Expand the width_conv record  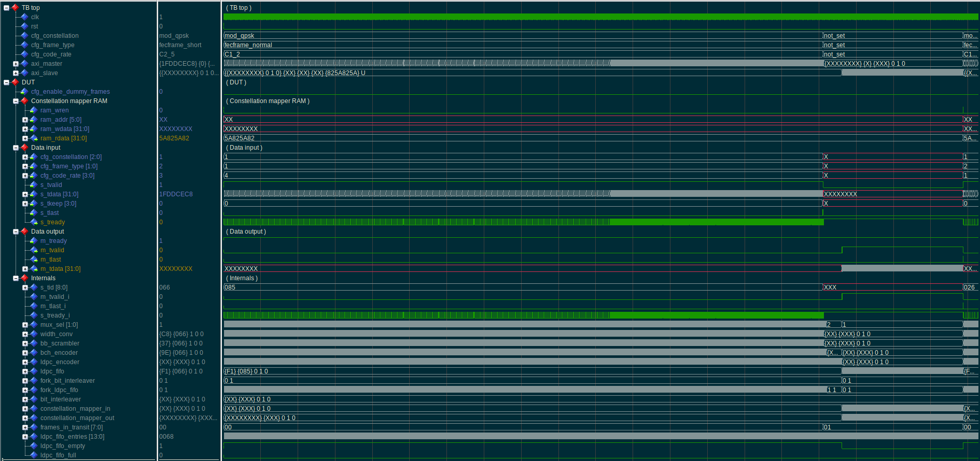[x=25, y=334]
